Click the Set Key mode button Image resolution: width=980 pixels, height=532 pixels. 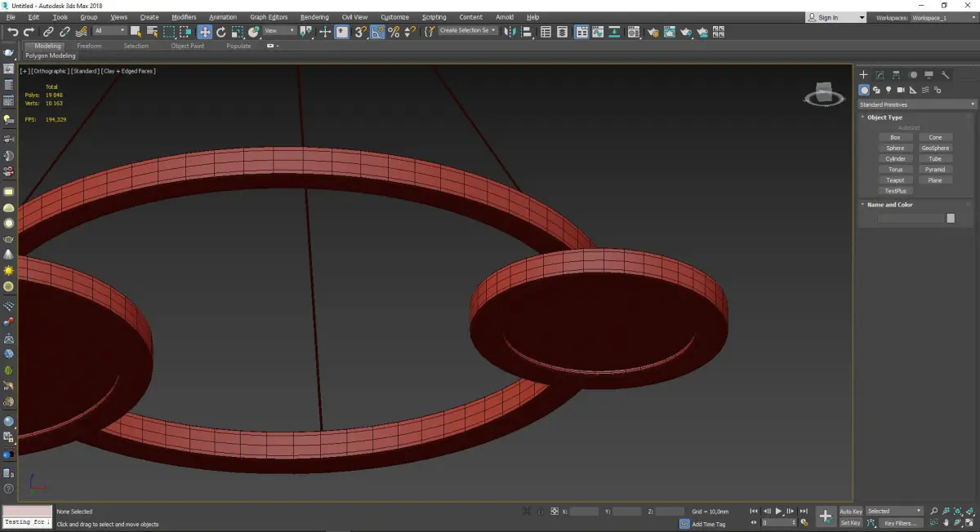[851, 522]
